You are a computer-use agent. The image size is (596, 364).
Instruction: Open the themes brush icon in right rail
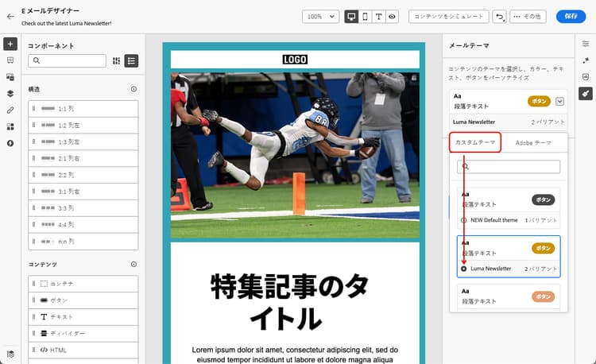pos(586,94)
